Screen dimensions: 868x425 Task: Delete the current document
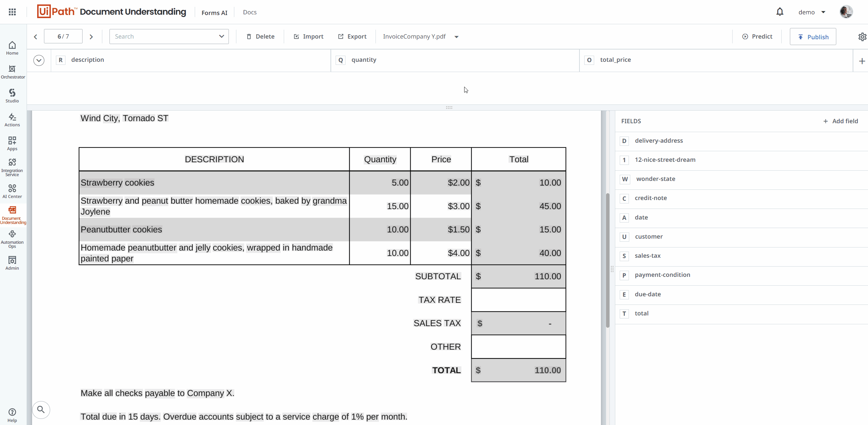261,37
